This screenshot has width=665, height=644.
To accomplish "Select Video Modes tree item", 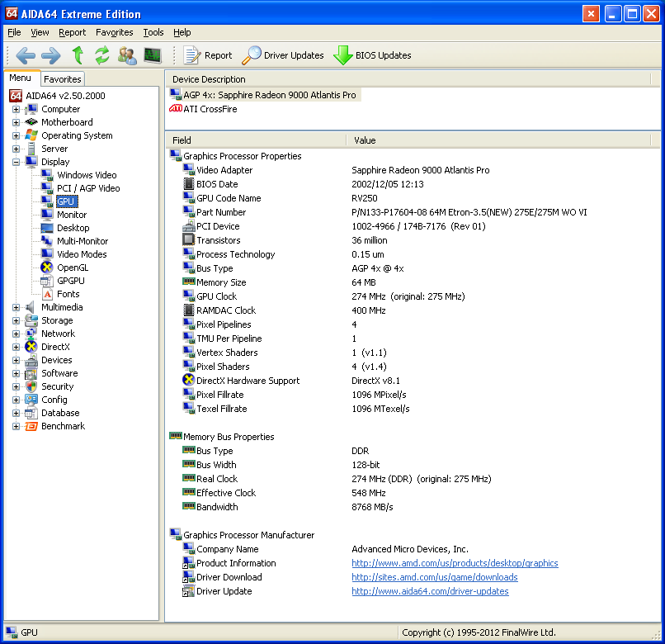I will coord(82,253).
